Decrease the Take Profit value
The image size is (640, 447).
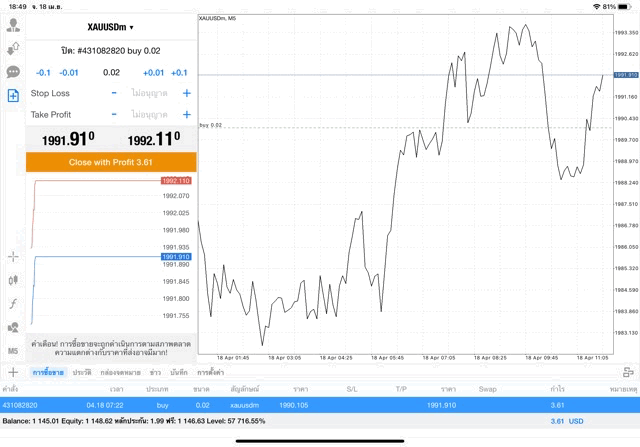[x=114, y=114]
